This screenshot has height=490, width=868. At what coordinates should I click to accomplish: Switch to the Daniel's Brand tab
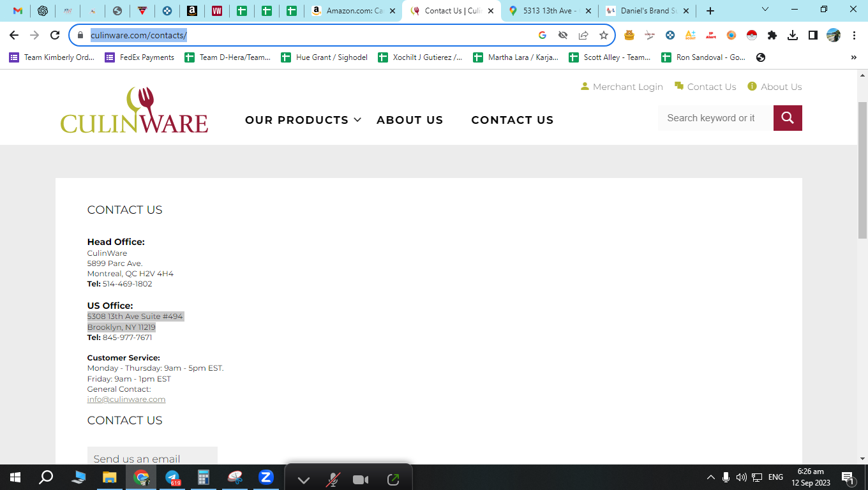coord(648,11)
